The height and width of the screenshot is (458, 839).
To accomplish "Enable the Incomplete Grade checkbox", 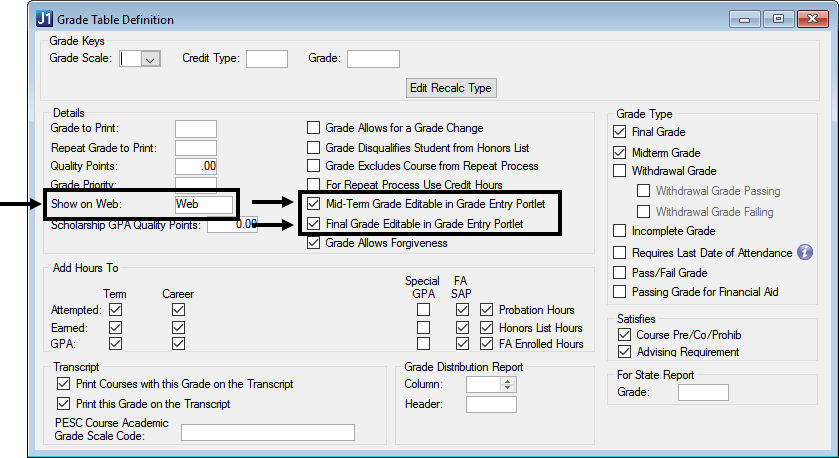I will point(619,232).
